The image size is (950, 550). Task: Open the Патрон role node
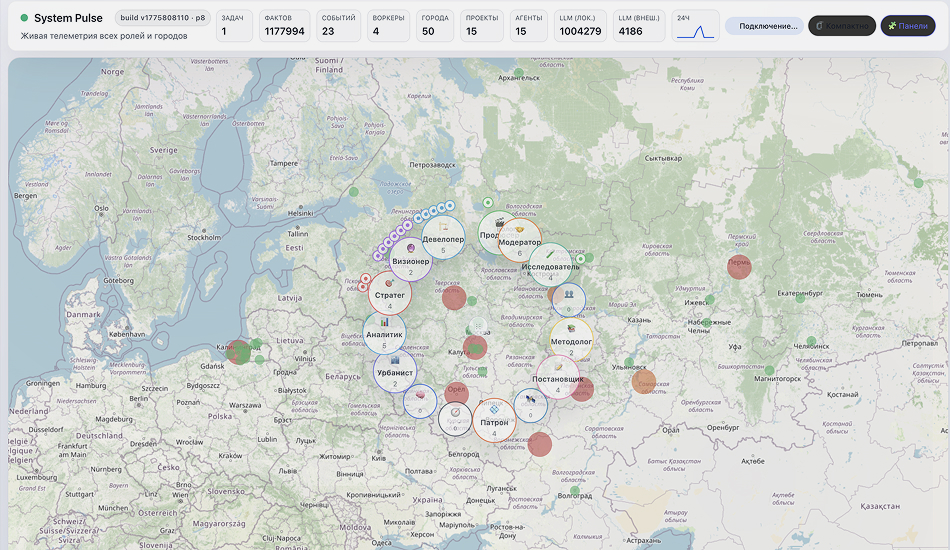[x=494, y=421]
